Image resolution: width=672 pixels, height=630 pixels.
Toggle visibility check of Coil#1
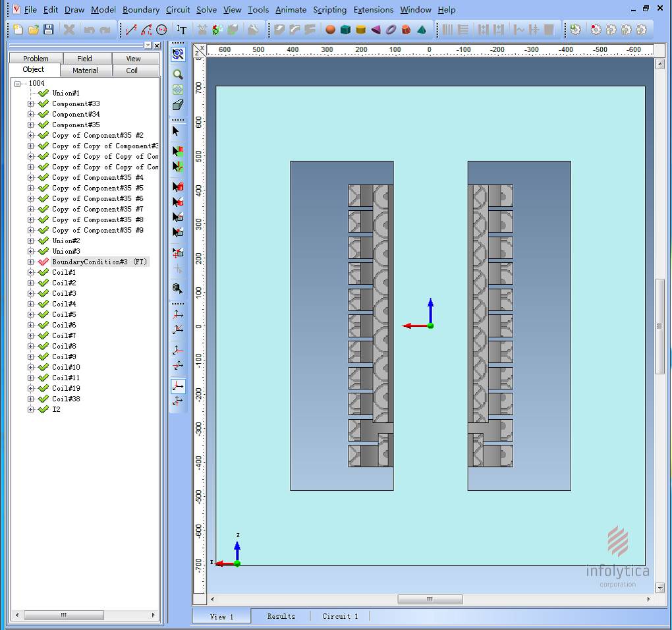pyautogui.click(x=43, y=273)
